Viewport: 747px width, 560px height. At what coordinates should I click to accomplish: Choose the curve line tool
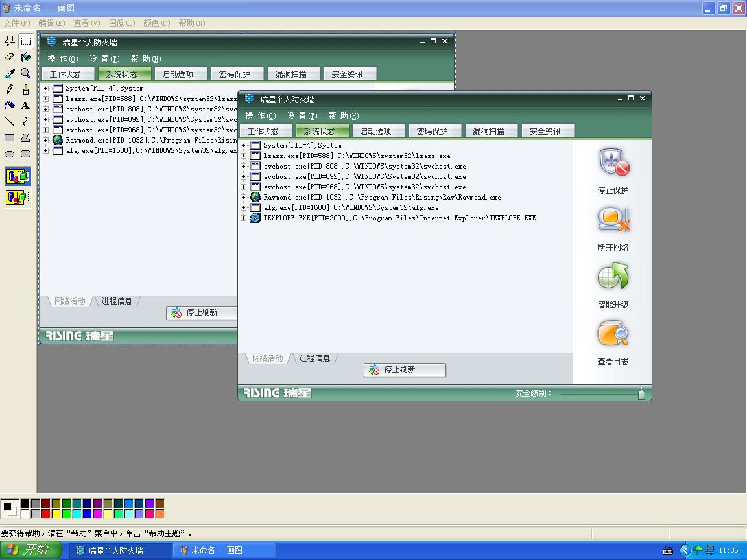[26, 121]
